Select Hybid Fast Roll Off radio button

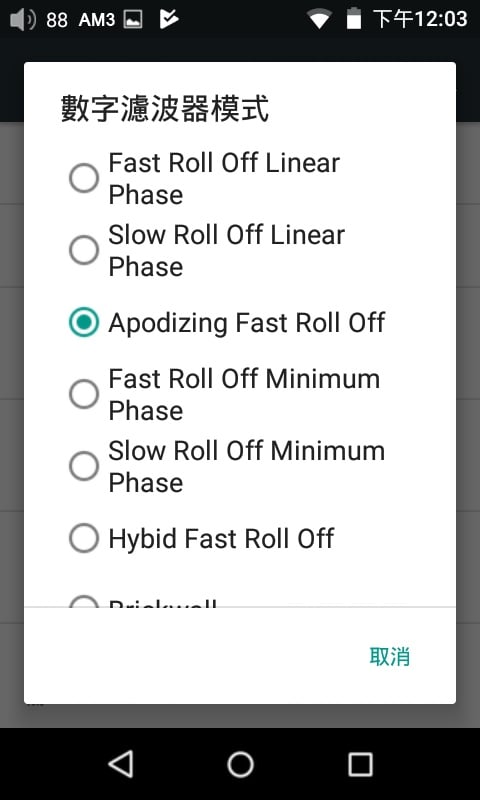[84, 538]
